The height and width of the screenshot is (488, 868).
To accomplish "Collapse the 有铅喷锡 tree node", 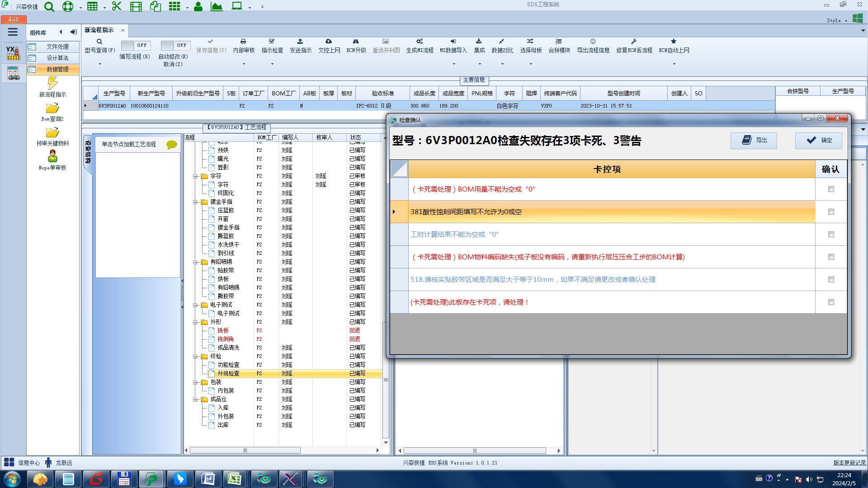I will 196,262.
